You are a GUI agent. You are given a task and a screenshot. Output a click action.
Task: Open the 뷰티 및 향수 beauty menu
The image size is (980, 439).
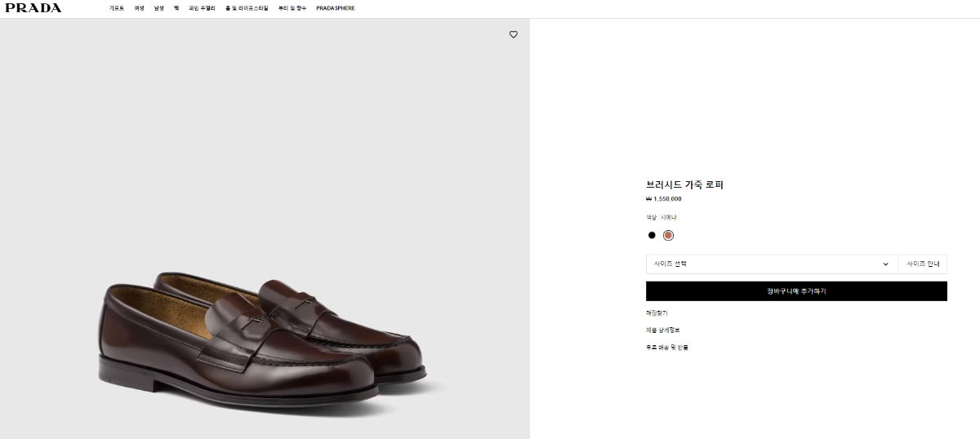[x=292, y=8]
